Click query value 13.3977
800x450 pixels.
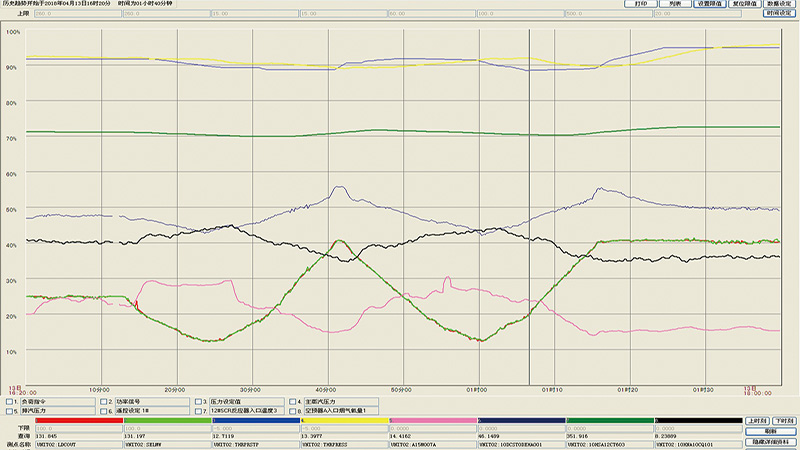point(312,436)
